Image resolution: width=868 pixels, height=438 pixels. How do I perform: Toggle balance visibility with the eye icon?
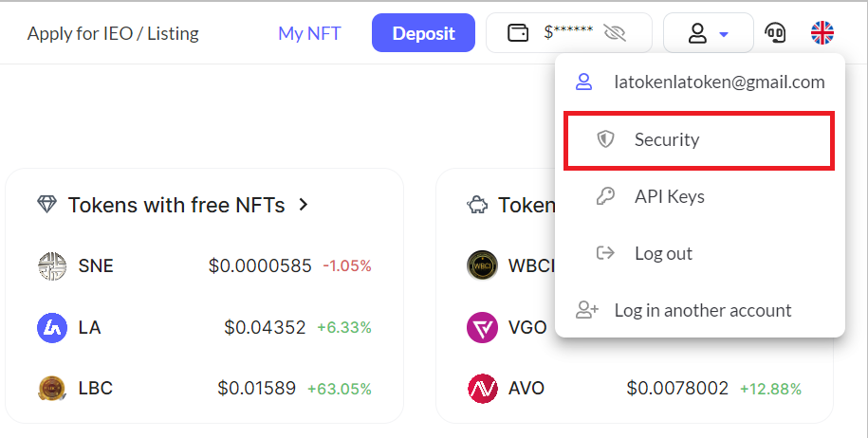coord(615,34)
